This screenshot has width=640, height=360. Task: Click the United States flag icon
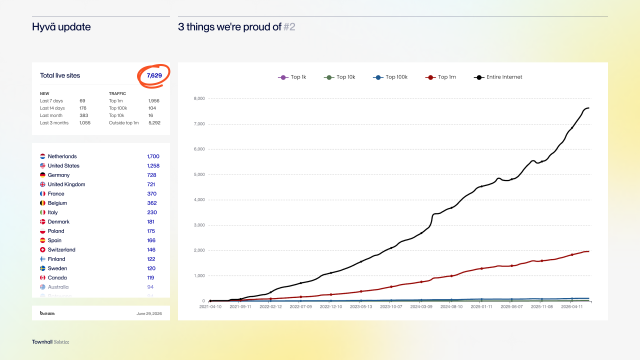coord(42,166)
